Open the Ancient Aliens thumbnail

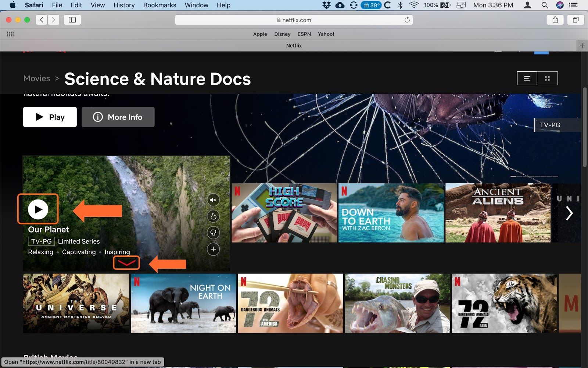[x=498, y=213]
